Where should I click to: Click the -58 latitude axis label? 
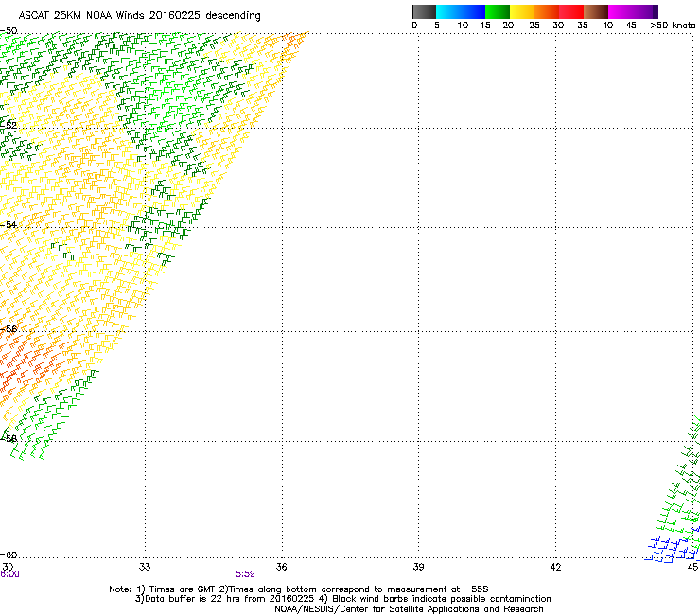point(9,439)
